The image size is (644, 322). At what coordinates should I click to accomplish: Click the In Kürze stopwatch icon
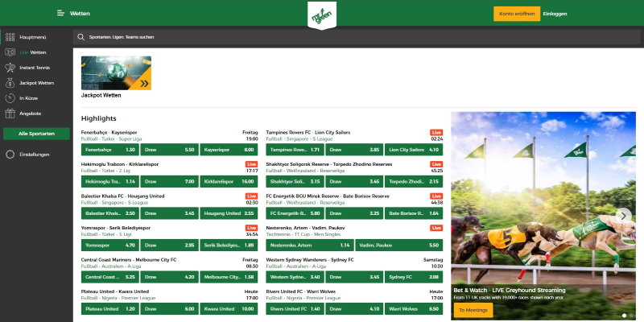[x=10, y=98]
